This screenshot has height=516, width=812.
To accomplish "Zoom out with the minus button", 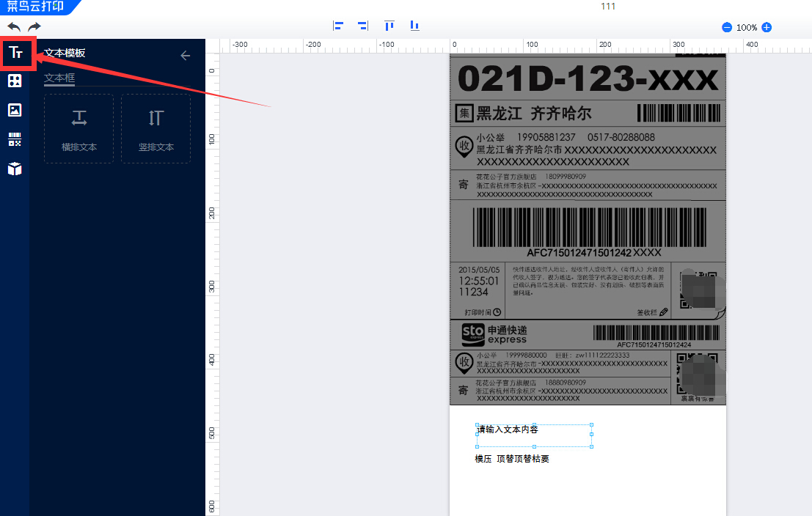I will (727, 27).
